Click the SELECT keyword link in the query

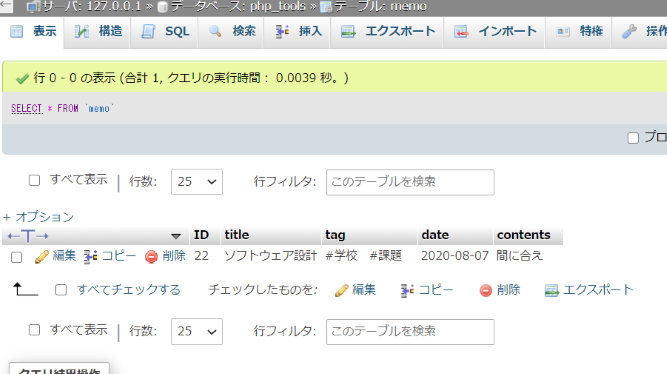pos(26,108)
